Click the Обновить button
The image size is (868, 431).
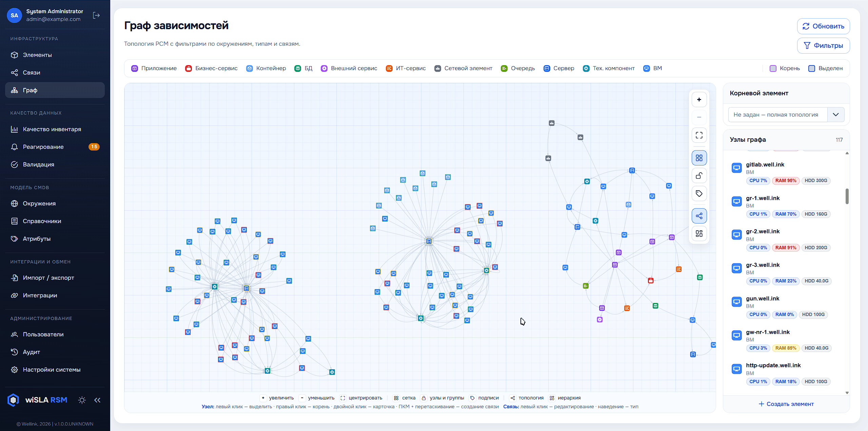tap(823, 26)
